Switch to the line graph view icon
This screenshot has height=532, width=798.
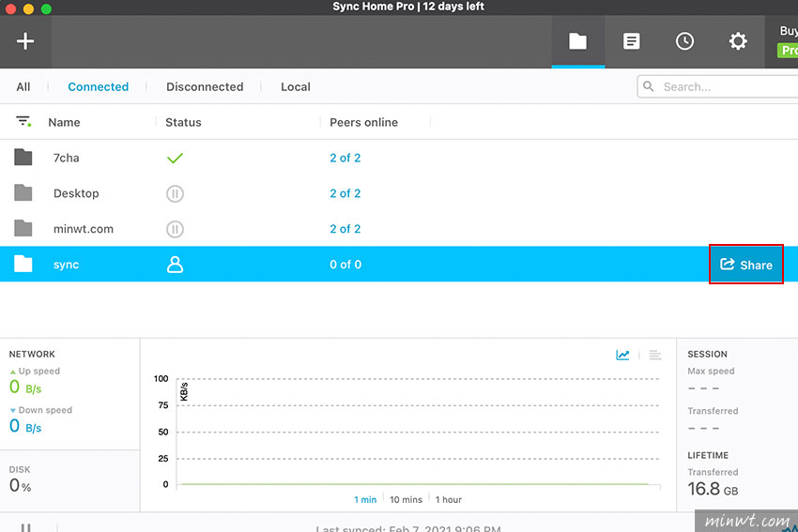click(622, 355)
